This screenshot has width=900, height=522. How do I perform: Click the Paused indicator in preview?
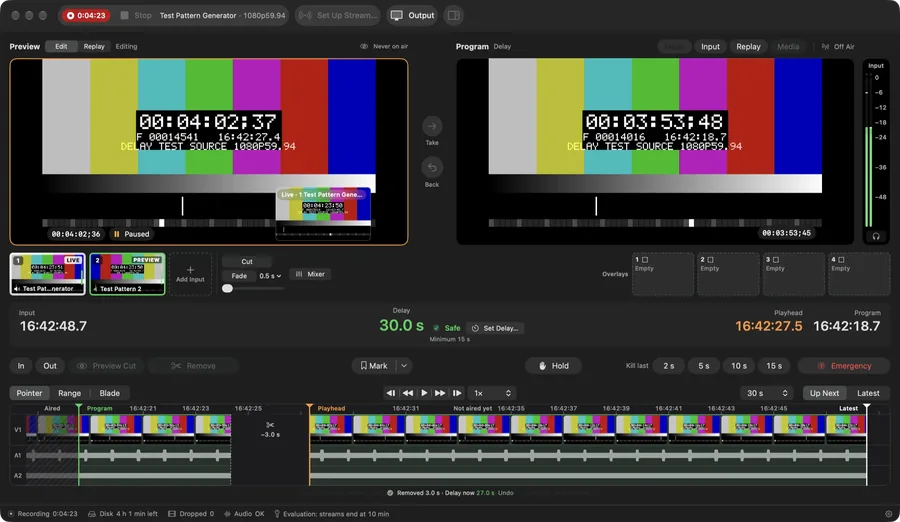click(131, 234)
